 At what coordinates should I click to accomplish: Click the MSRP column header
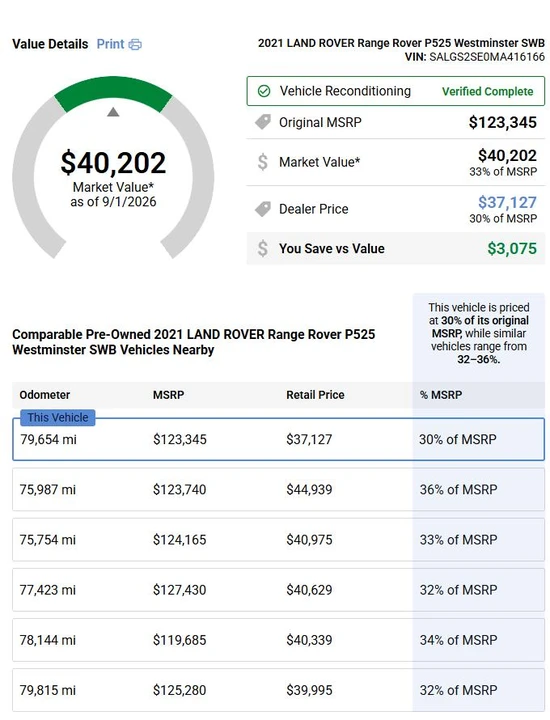click(168, 395)
